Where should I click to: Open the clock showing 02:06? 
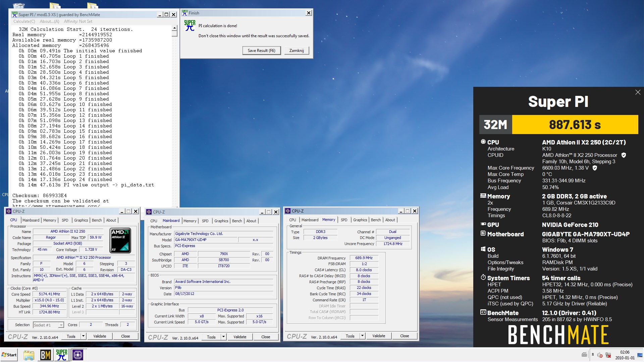coord(625,355)
